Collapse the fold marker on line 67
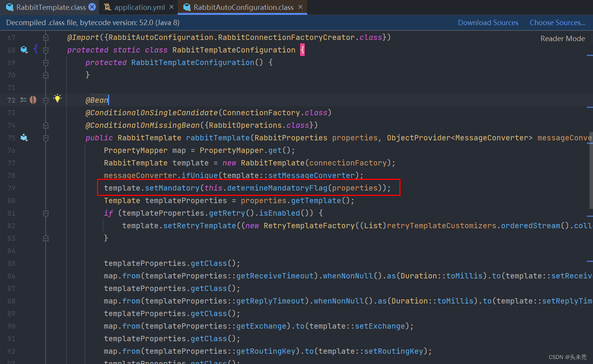Screen dimensions: 593x364 [x=46, y=37]
